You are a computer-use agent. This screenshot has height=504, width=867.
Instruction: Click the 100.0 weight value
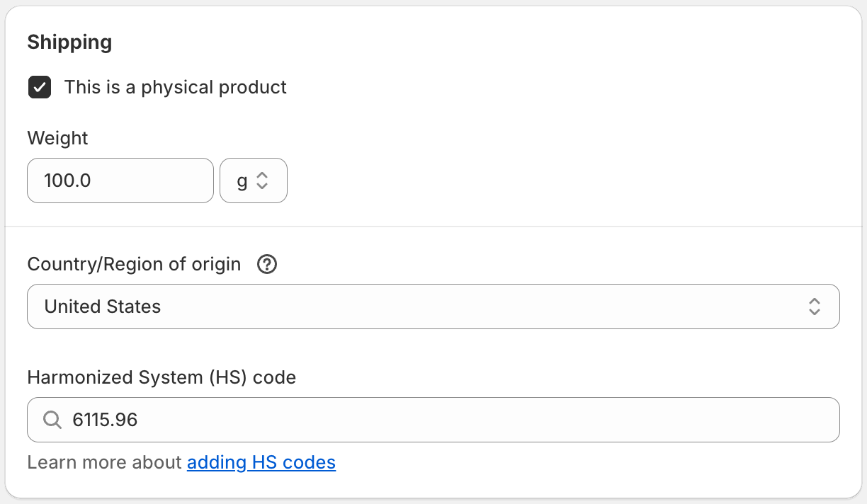pyautogui.click(x=67, y=181)
